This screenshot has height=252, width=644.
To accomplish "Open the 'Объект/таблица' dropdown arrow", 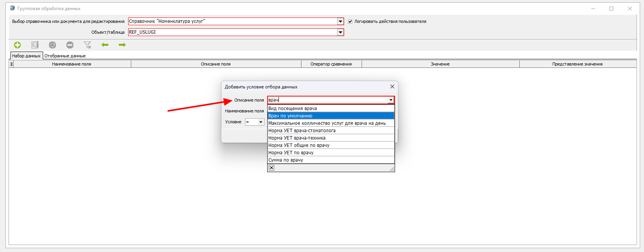I will 341,32.
